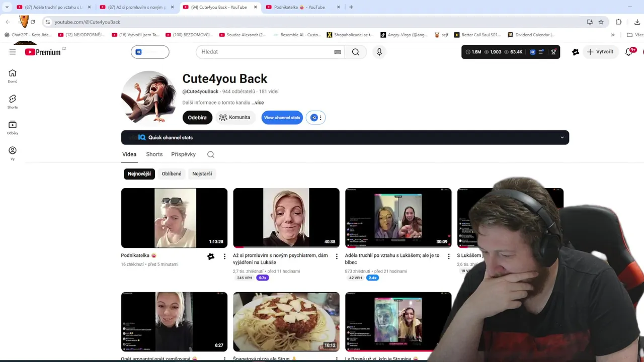Open the vidIQ menu lines icon in stats bar
The height and width of the screenshot is (362, 644).
[x=541, y=52]
